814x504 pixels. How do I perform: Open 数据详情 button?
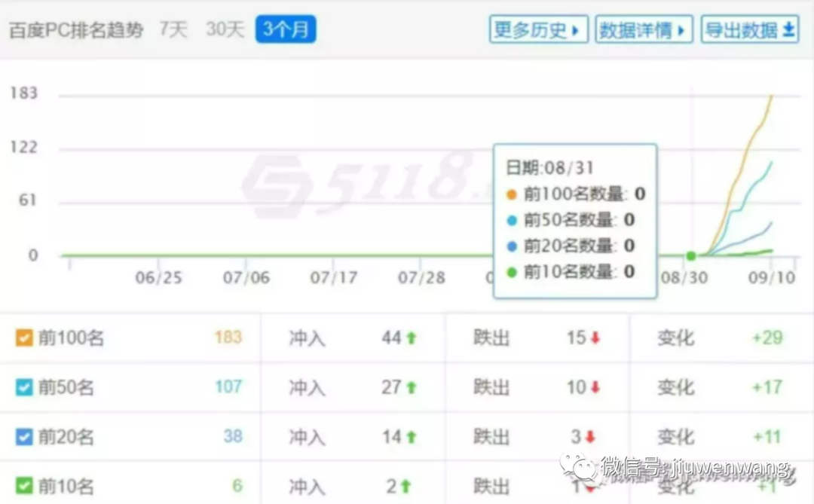(644, 29)
